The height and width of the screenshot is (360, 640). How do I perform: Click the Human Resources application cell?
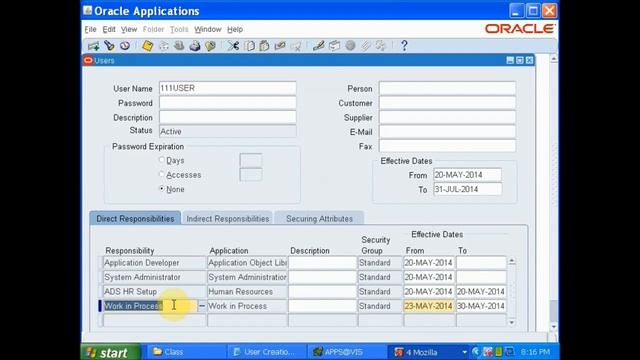point(247,291)
